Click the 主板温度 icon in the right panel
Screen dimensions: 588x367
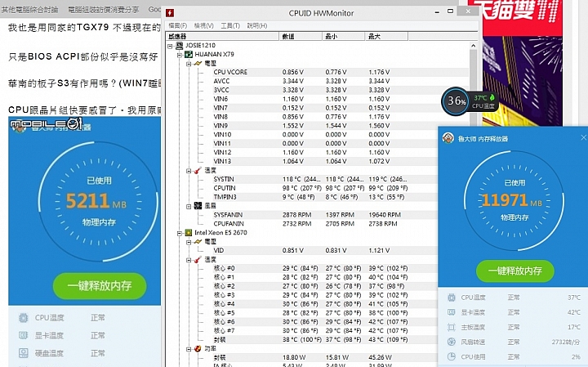(x=452, y=327)
